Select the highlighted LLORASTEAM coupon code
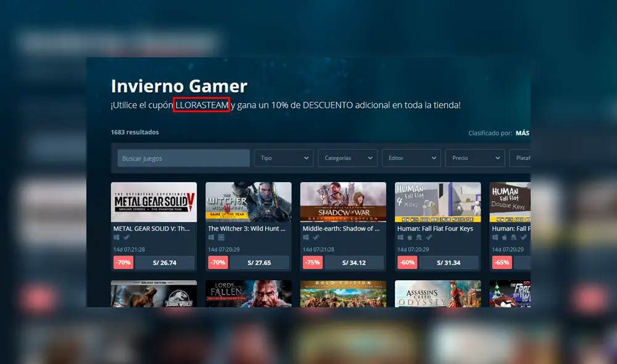Screen dimensions: 617x364 point(202,105)
